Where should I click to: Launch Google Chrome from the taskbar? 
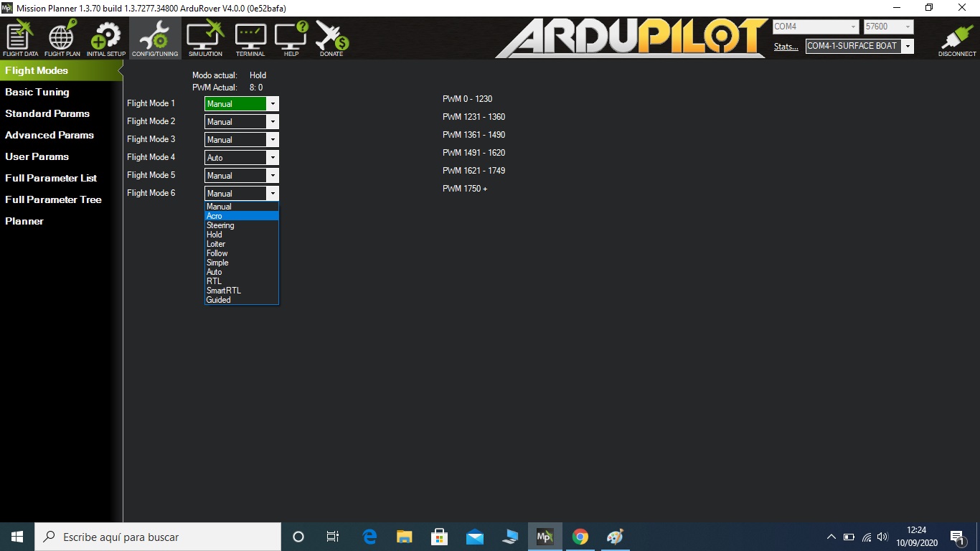[x=580, y=537]
